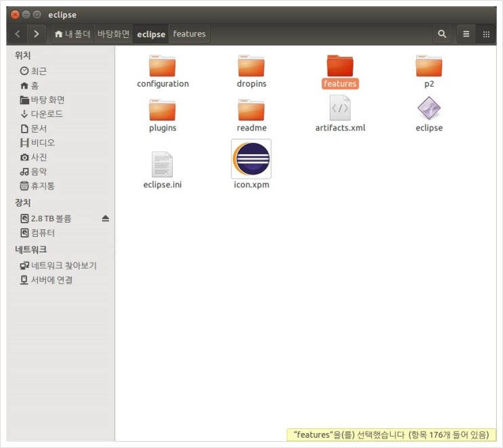Open the configuration folder
The image size is (503, 448).
pos(162,66)
